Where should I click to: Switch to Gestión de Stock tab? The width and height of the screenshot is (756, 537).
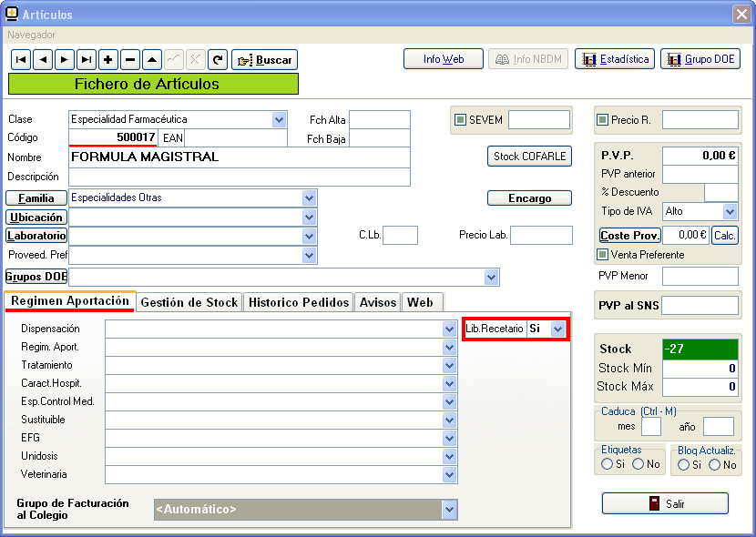[189, 302]
